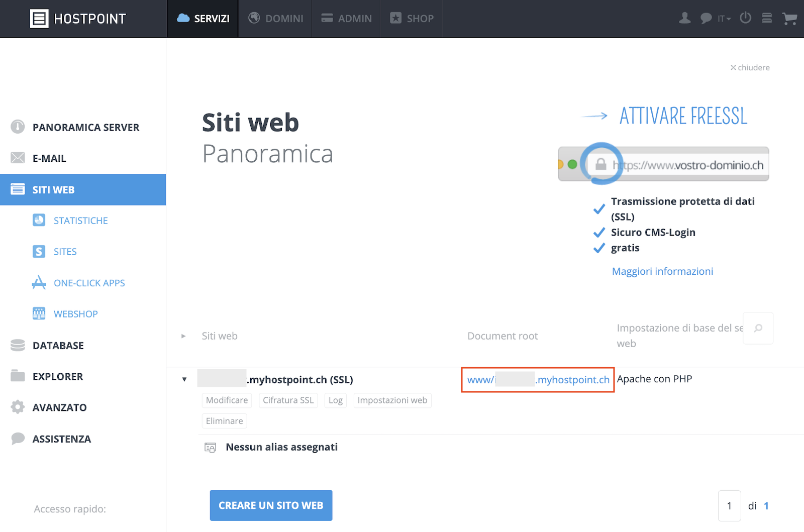This screenshot has width=804, height=532.
Task: Switch to the Domini tab
Action: click(x=275, y=19)
